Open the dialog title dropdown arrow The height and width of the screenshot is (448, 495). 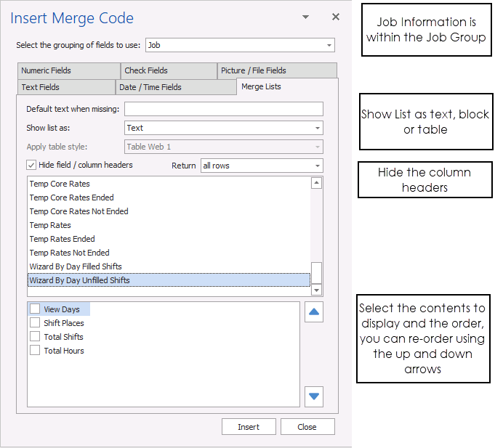click(x=306, y=17)
